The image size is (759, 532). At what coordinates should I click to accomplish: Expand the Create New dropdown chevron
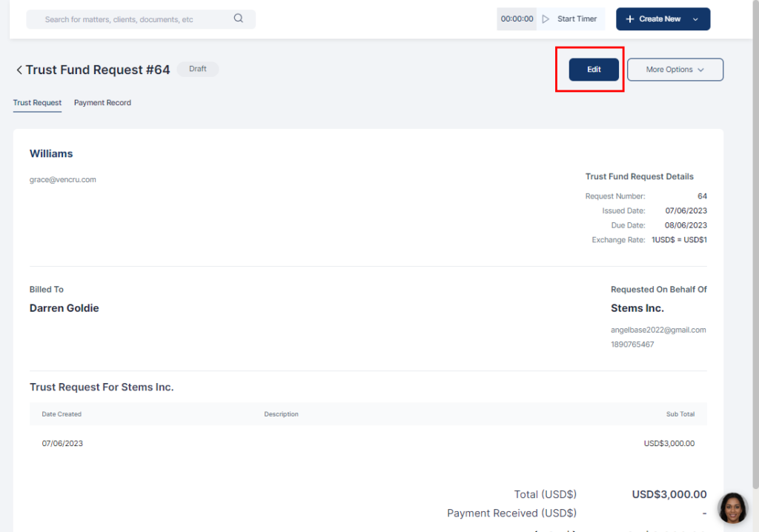point(695,19)
